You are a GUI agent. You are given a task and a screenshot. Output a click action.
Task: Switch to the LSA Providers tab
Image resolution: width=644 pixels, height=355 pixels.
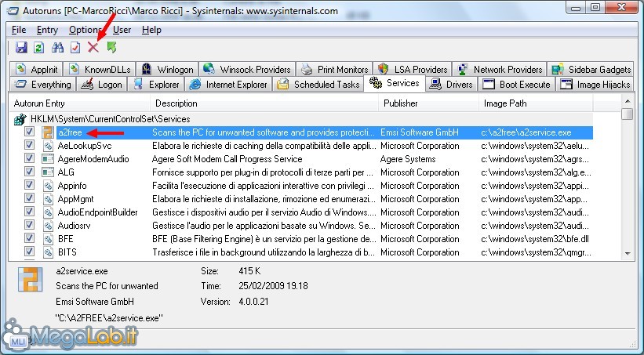pos(413,70)
